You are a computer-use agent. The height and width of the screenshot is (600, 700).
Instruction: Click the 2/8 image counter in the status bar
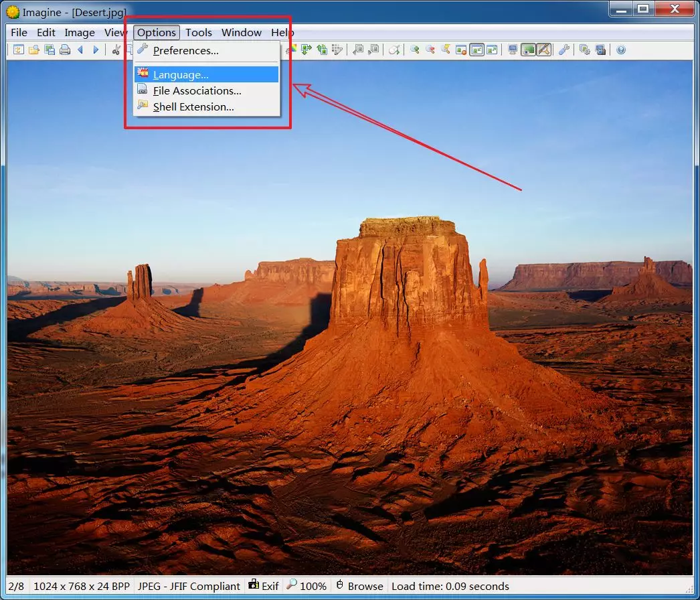click(x=16, y=586)
